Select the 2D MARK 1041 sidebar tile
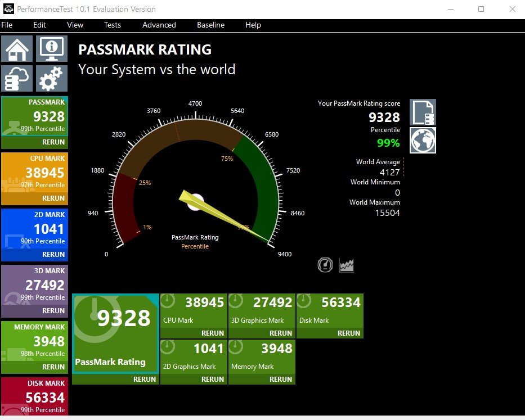The height and width of the screenshot is (420, 525). 34,229
